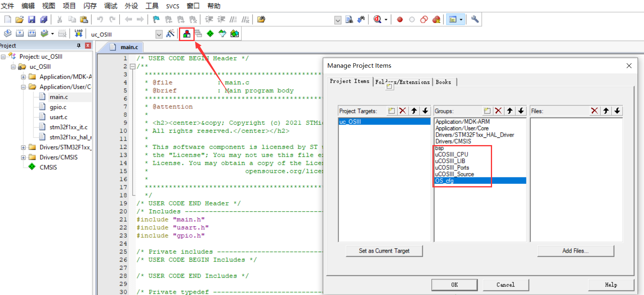Save the current file with the floppy icon

click(31, 19)
